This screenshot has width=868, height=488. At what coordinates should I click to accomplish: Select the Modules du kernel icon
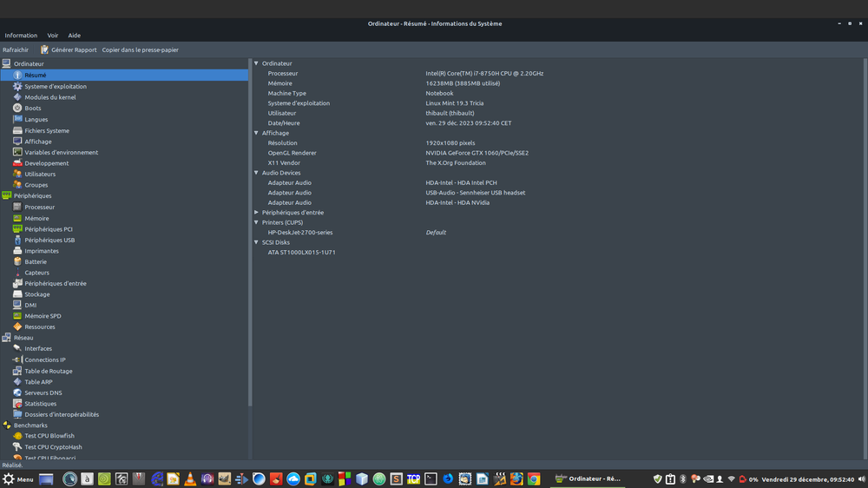pos(17,97)
